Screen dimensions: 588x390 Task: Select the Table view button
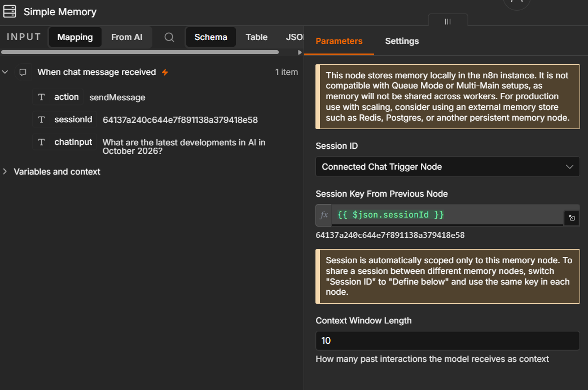pos(257,37)
